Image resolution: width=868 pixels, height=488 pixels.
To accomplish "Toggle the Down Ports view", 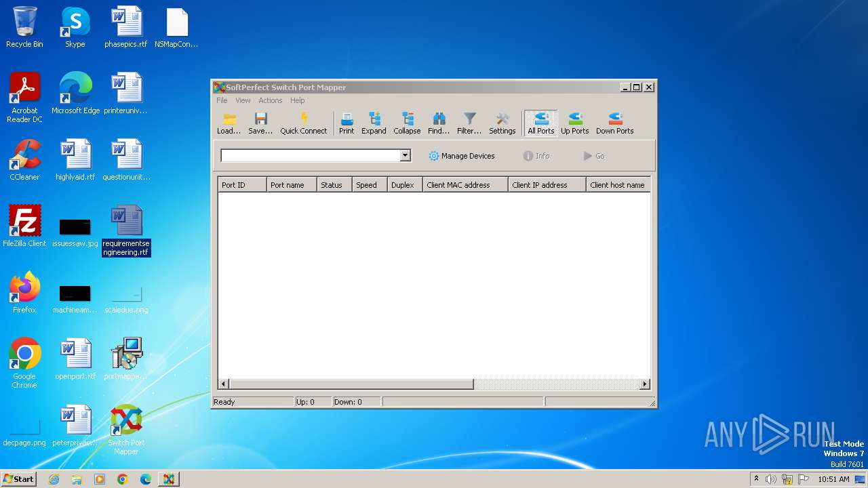I will point(615,123).
